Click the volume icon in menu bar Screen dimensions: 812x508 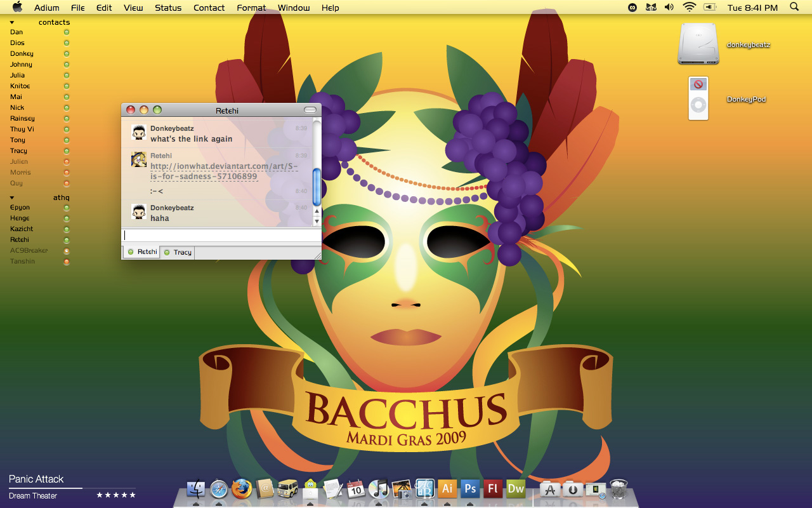click(669, 7)
